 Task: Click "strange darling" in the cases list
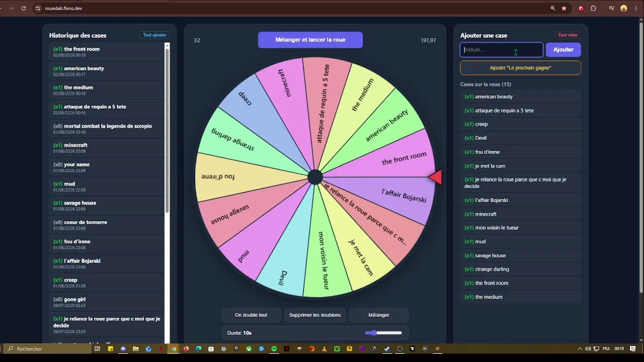[520, 269]
